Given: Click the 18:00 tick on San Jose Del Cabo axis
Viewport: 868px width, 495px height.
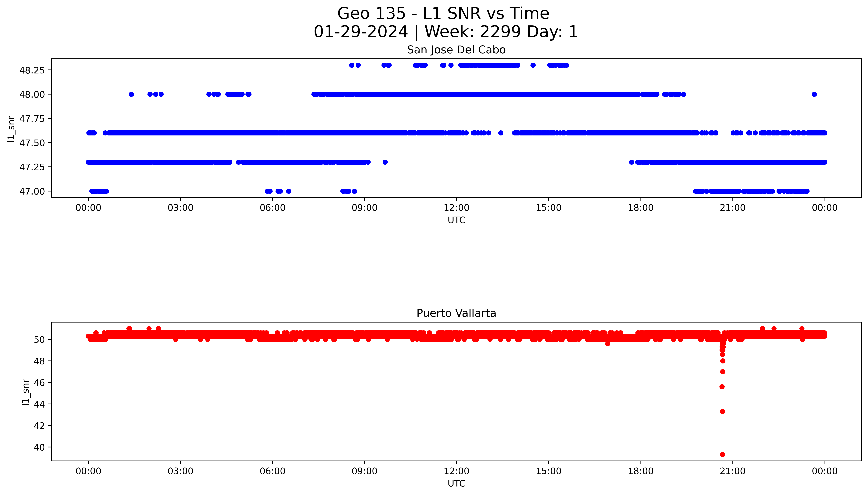Looking at the screenshot, I should [641, 208].
